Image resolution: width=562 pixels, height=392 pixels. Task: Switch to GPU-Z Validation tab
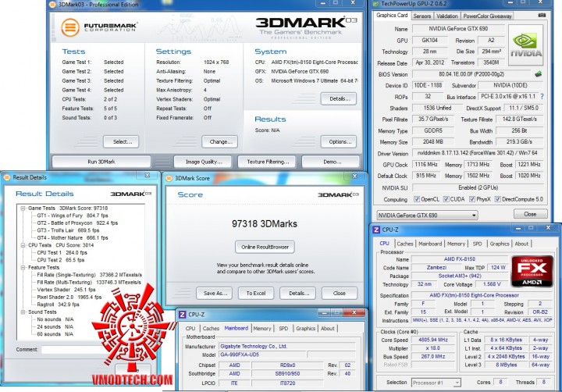coord(446,16)
